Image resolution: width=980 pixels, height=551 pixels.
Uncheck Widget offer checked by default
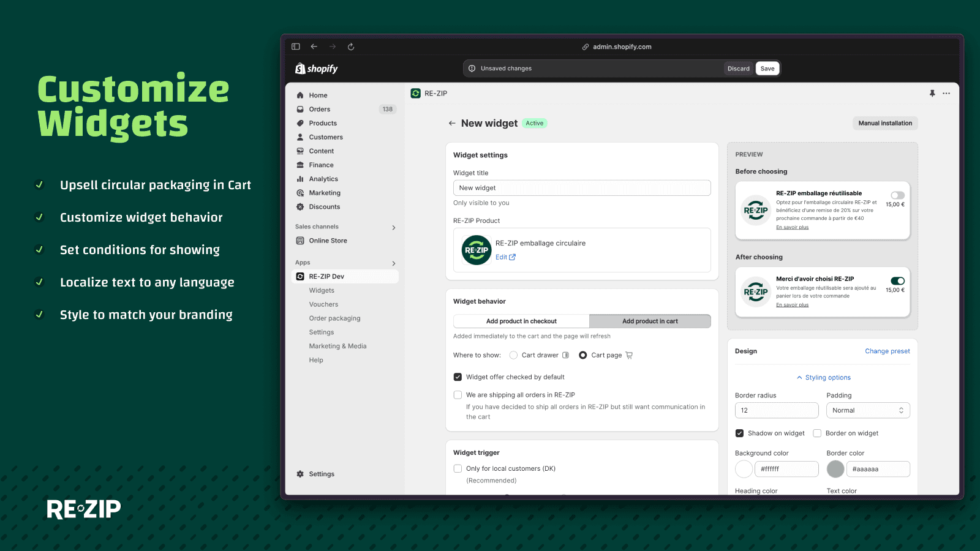[x=458, y=377]
